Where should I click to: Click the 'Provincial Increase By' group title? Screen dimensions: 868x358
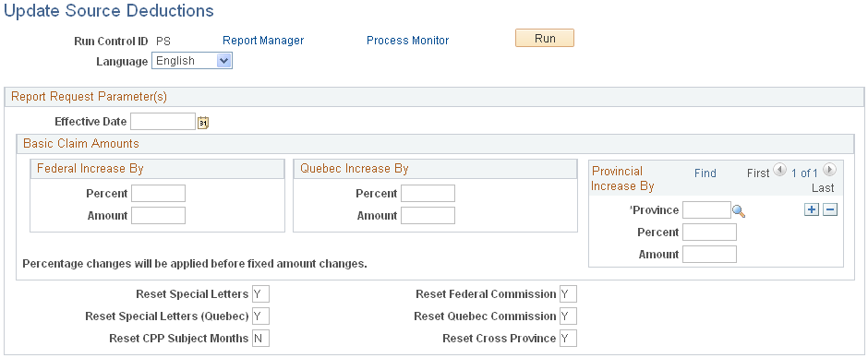(x=622, y=179)
